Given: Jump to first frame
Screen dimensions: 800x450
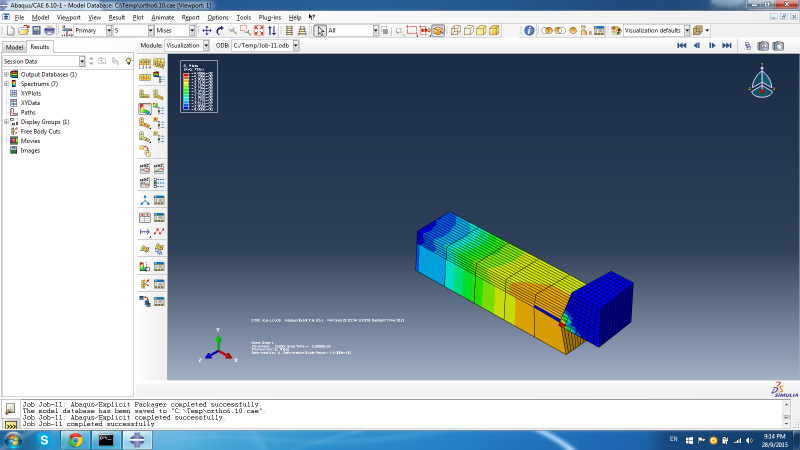Looking at the screenshot, I should click(x=682, y=45).
